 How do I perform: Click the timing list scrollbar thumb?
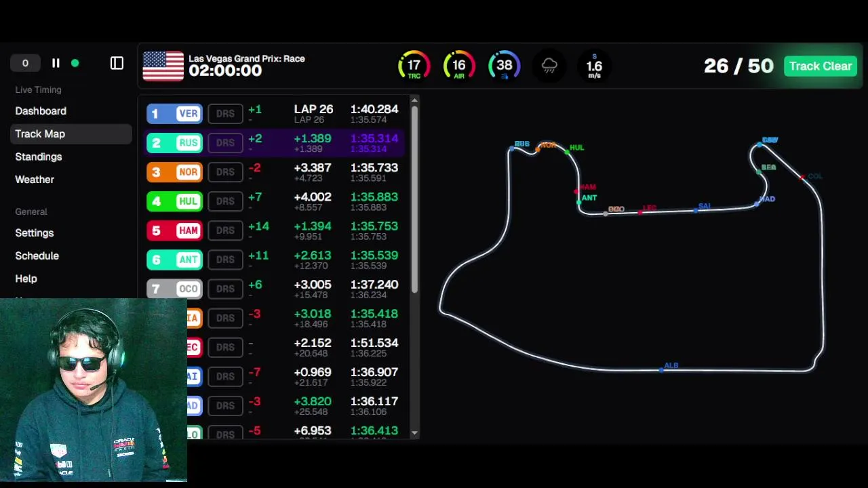pyautogui.click(x=414, y=199)
